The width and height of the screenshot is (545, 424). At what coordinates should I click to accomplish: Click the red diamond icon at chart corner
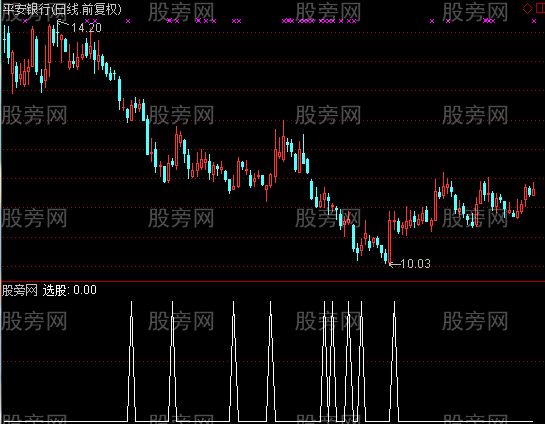[527, 8]
